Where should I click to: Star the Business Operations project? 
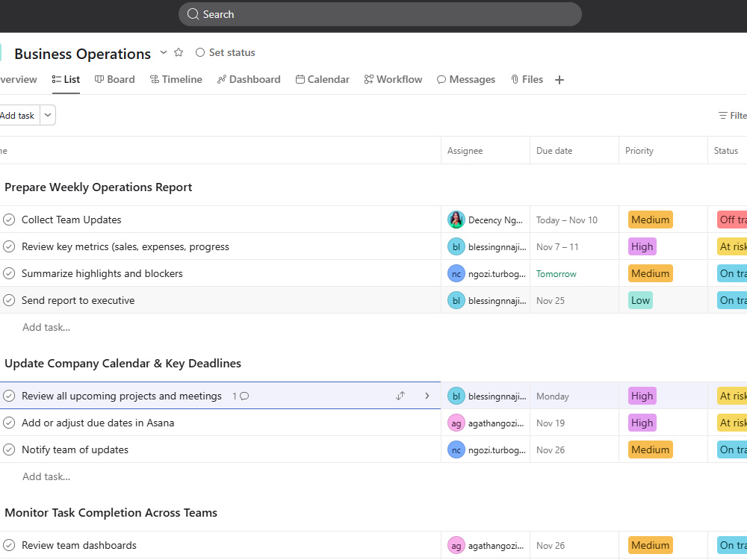tap(179, 52)
